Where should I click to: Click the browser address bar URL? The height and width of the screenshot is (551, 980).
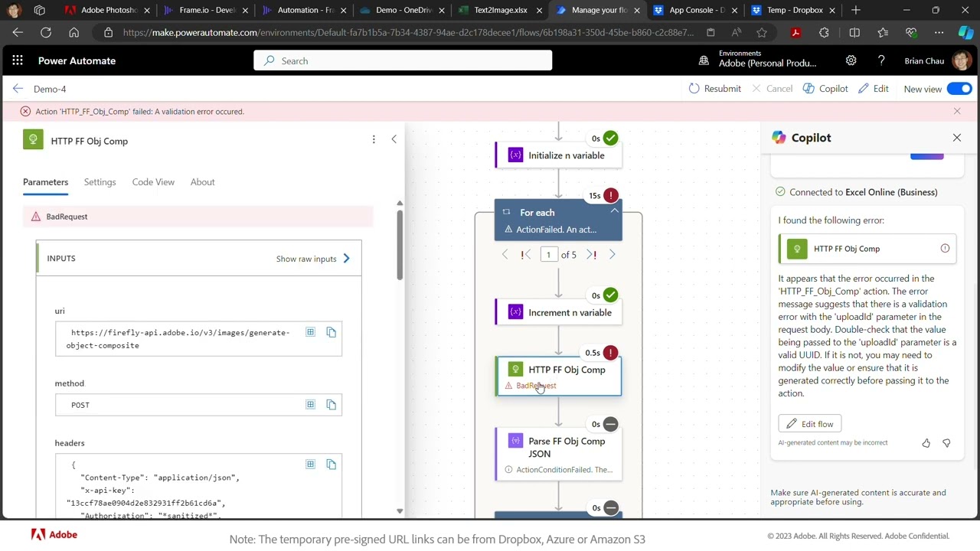tap(408, 32)
